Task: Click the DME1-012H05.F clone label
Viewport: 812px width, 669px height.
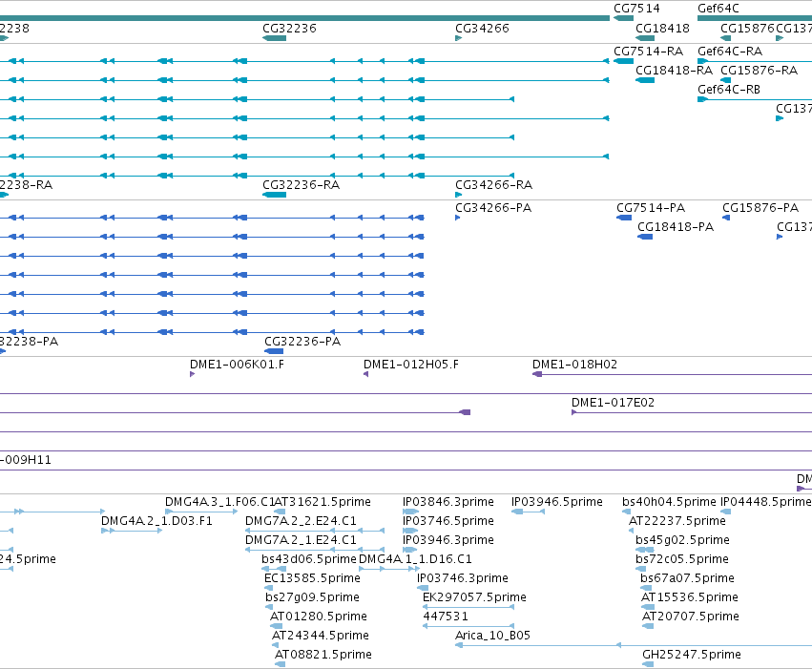Action: (x=410, y=364)
